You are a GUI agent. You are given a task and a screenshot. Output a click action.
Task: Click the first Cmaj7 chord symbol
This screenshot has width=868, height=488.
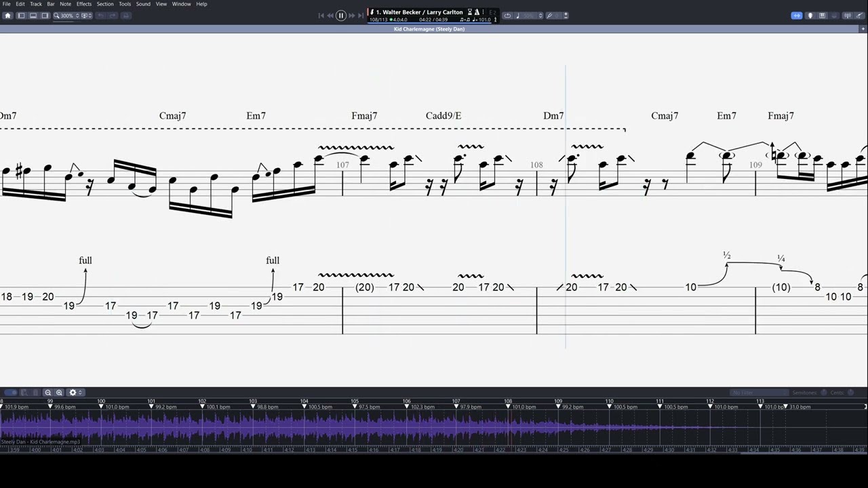[172, 116]
